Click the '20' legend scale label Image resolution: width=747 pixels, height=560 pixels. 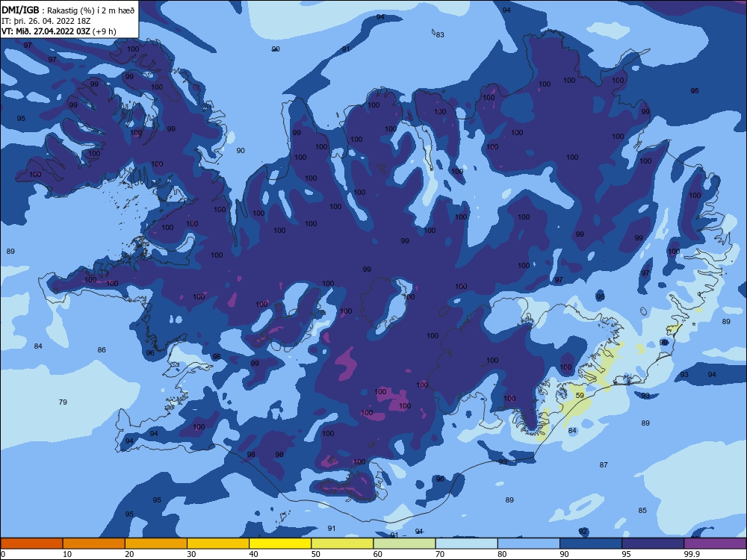(129, 554)
